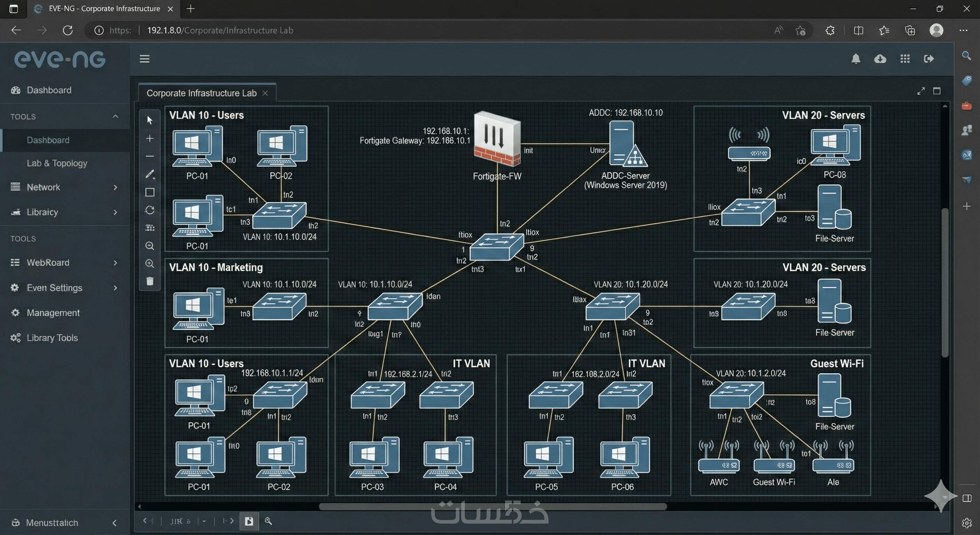Open Management in the sidebar
Screen dimensions: 980x535
click(53, 313)
